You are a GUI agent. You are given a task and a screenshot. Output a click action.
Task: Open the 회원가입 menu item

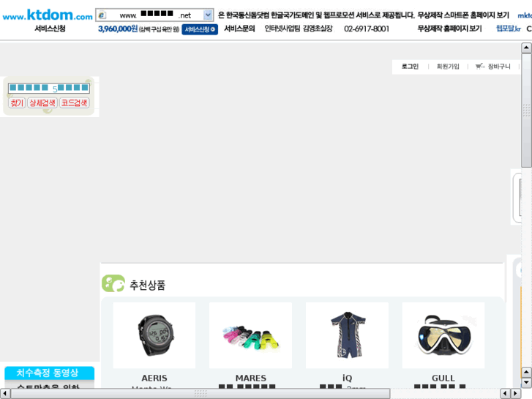click(x=448, y=67)
